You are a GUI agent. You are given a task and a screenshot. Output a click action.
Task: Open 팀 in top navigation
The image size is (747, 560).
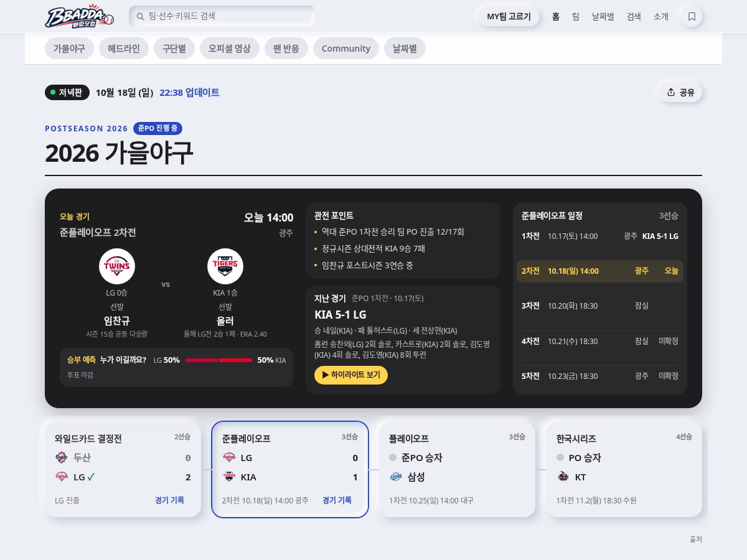click(x=576, y=17)
